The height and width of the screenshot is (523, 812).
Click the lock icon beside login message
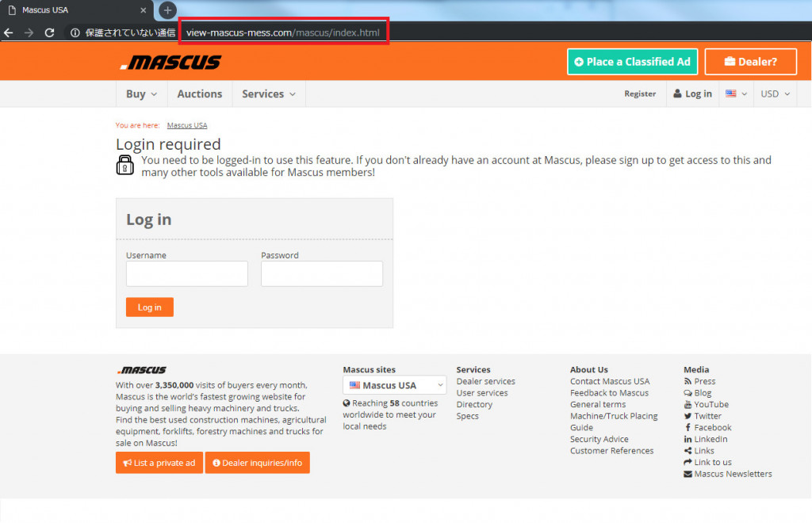pos(124,165)
